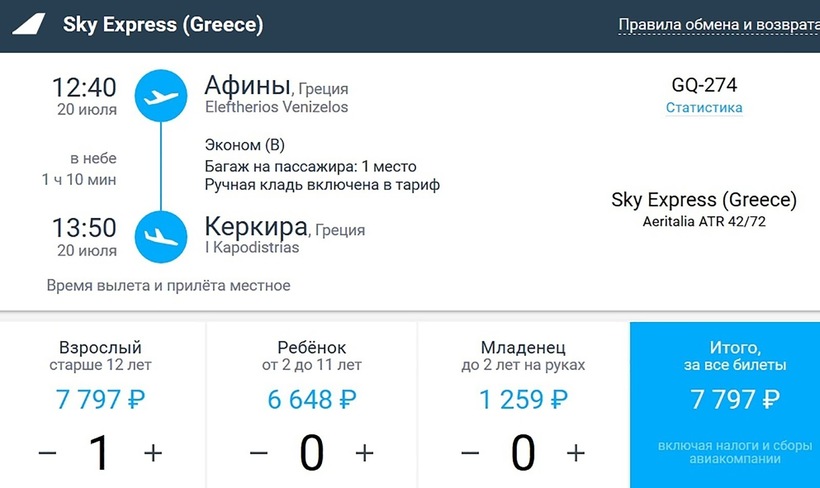This screenshot has width=820, height=488.
Task: Click the child price 6 648 ₽
Action: click(312, 400)
